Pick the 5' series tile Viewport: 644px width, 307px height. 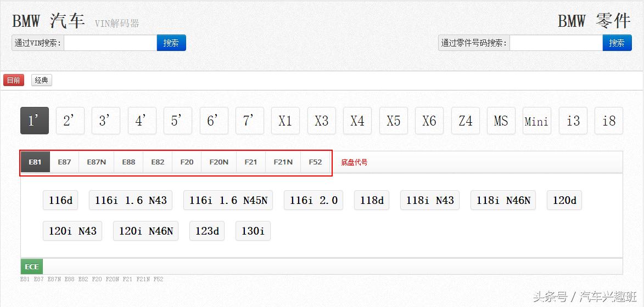[x=178, y=121]
